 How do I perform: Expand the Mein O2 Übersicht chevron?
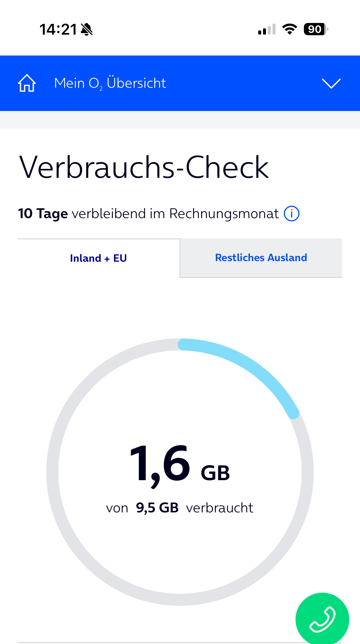(331, 83)
